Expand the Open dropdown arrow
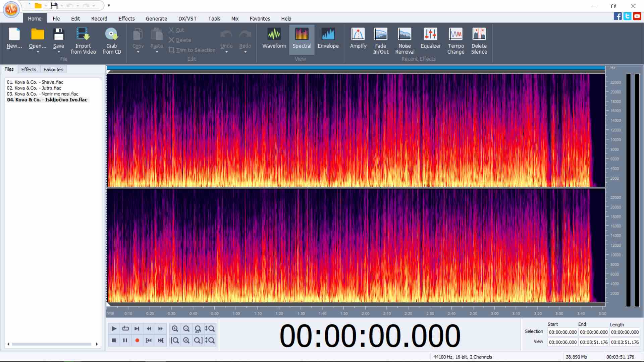 tap(38, 52)
